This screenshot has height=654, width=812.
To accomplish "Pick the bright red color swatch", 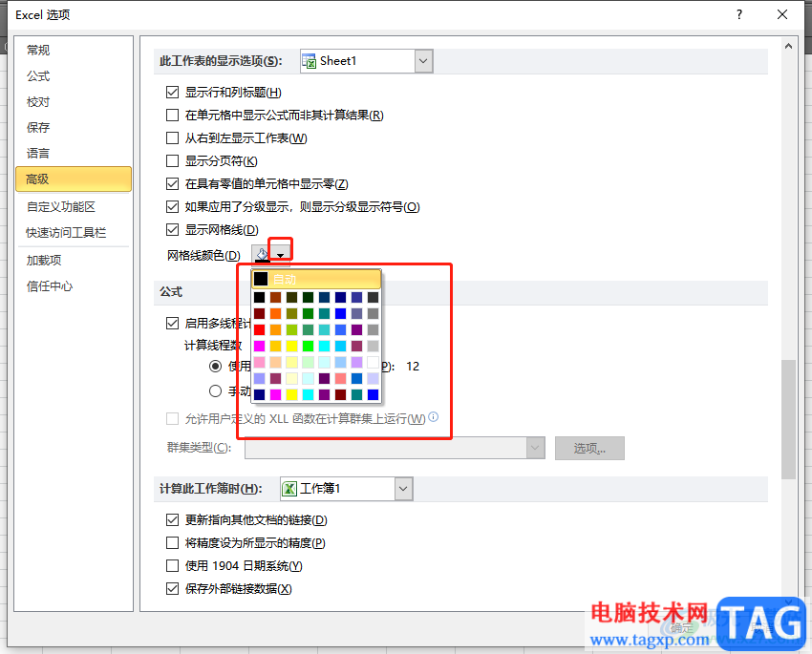I will [260, 329].
